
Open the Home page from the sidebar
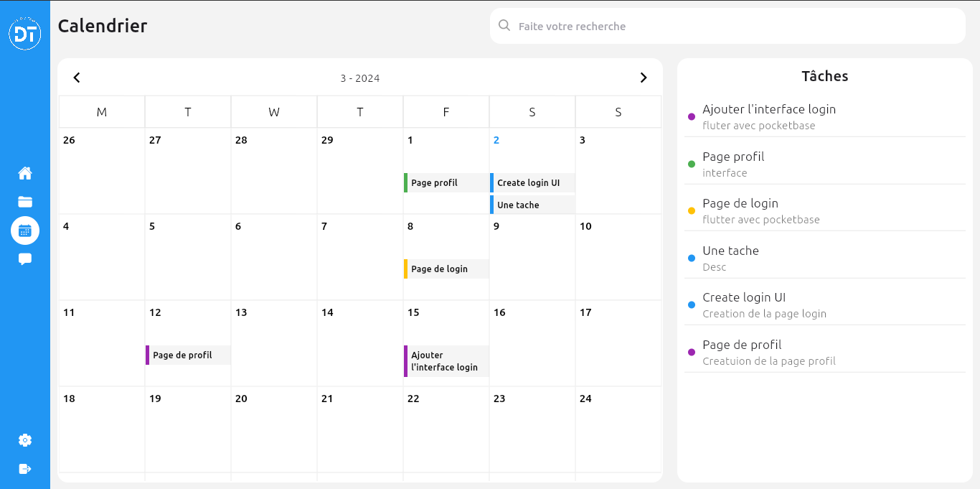25,173
